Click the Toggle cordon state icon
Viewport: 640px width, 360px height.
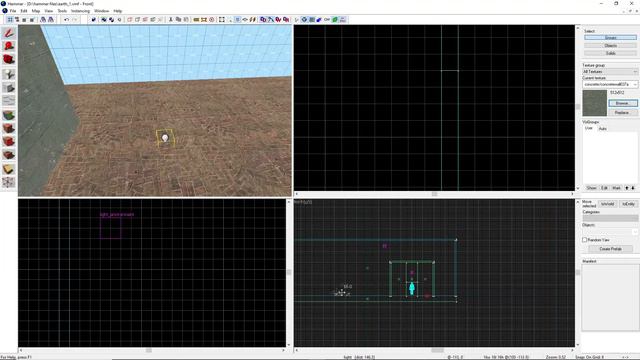click(x=196, y=20)
